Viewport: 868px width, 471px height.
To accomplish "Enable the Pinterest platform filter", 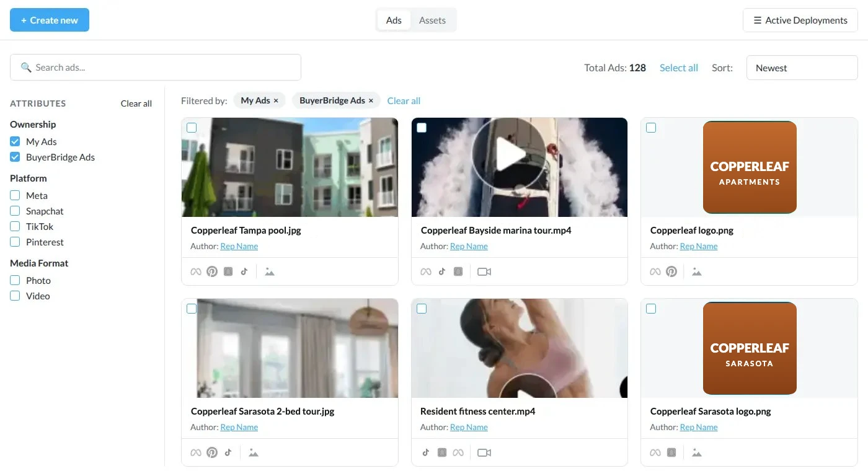I will tap(15, 242).
